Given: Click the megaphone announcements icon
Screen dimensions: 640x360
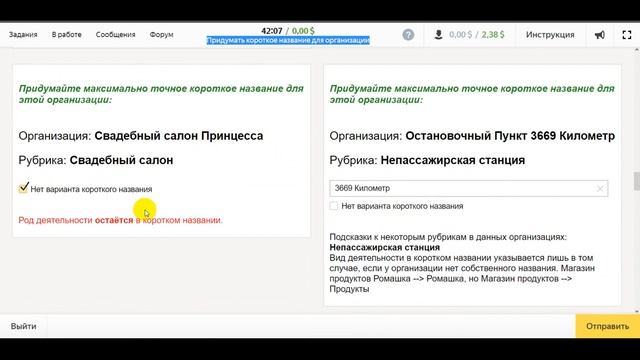Looking at the screenshot, I should (x=600, y=35).
